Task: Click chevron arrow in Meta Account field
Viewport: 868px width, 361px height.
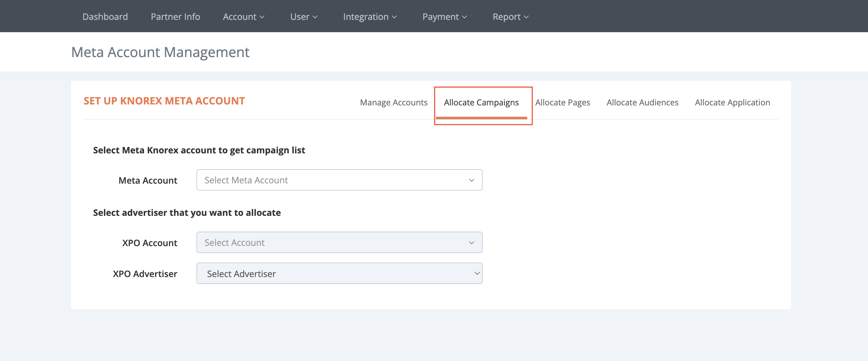Action: [x=471, y=180]
